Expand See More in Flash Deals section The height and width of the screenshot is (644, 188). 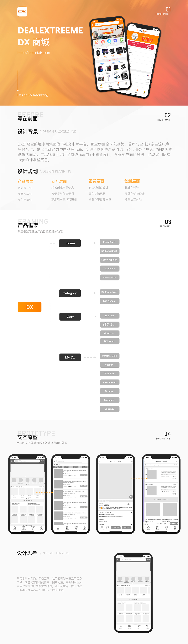click(41, 486)
